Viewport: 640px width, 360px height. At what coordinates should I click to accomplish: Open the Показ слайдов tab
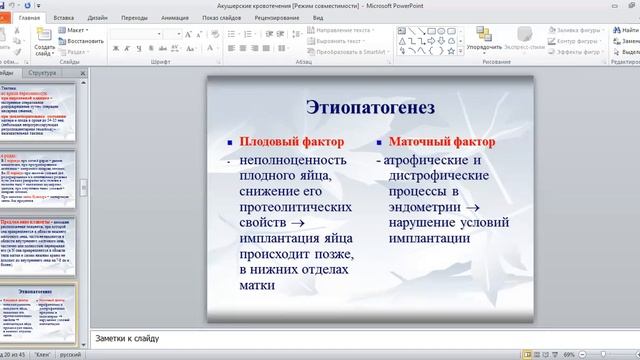pos(222,18)
